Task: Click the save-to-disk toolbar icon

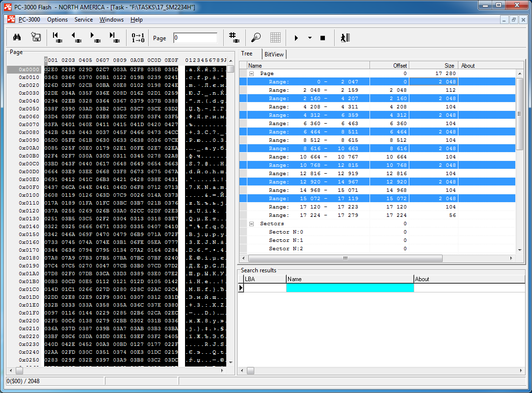Action: pos(36,38)
